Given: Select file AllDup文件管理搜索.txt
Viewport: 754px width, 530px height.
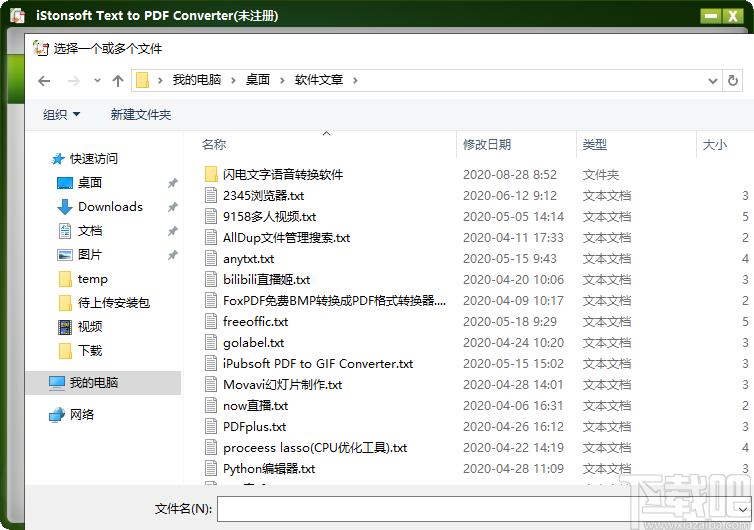Looking at the screenshot, I should pos(287,238).
